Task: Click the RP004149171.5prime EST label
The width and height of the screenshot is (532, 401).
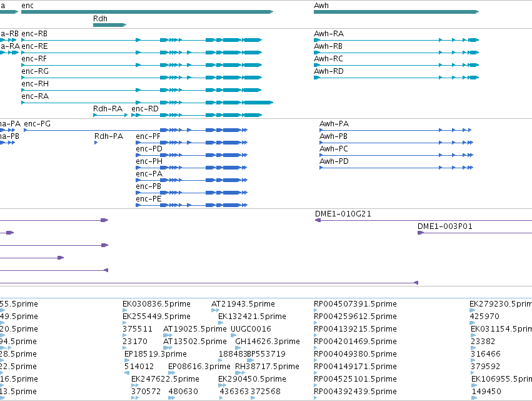Action: [355, 367]
